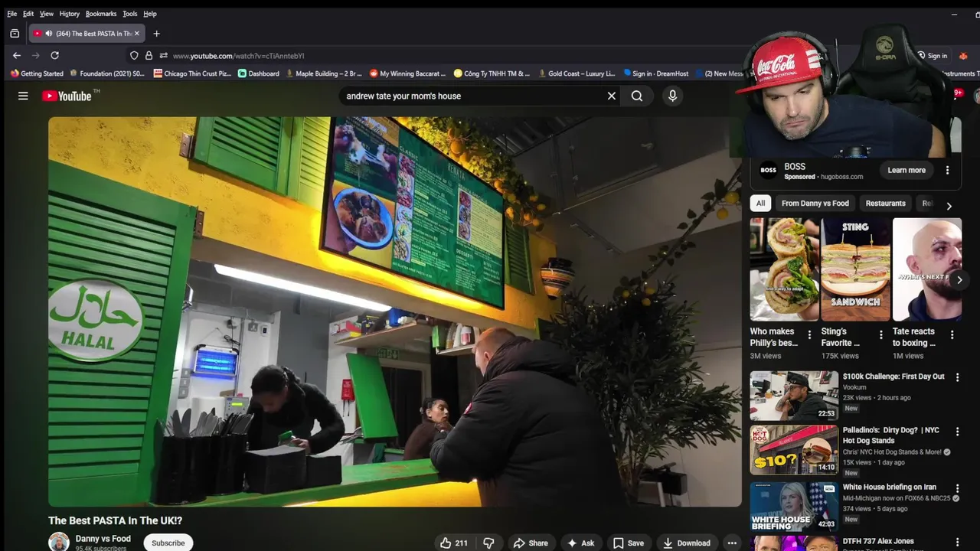Open options for 'Sting's Favorite' short
Screen dimensions: 980x551
pyautogui.click(x=880, y=334)
